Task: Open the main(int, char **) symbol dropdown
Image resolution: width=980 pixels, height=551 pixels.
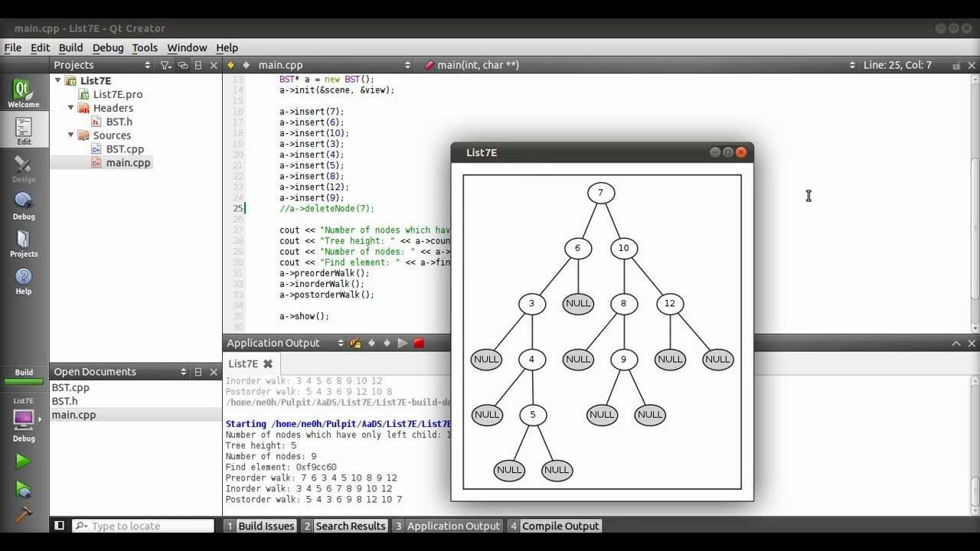Action: pyautogui.click(x=640, y=65)
